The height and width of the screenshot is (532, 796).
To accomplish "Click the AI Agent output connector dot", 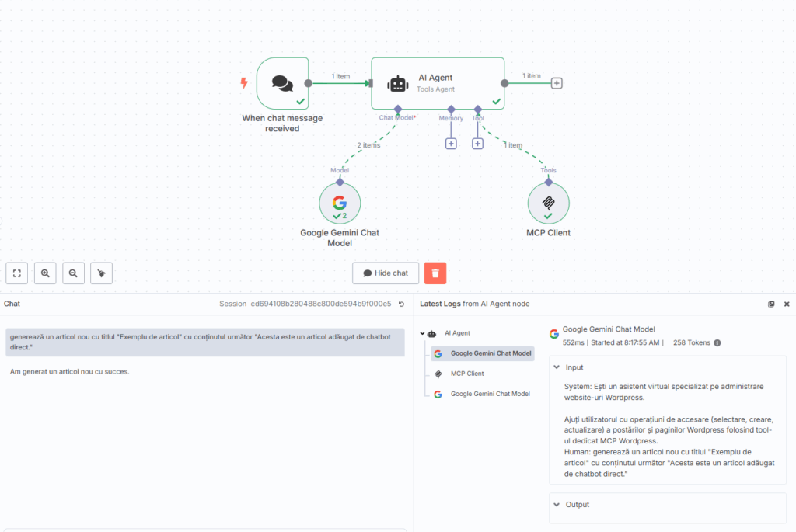I will point(504,83).
